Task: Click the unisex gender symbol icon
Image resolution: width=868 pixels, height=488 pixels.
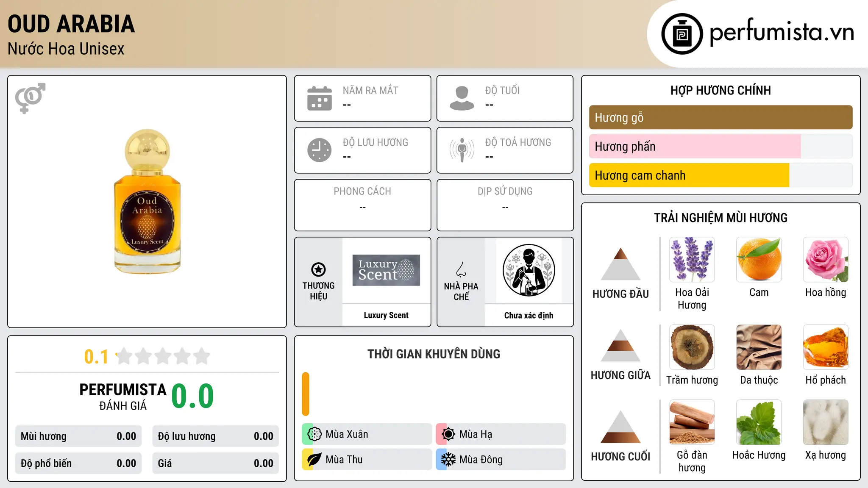Action: pyautogui.click(x=30, y=98)
